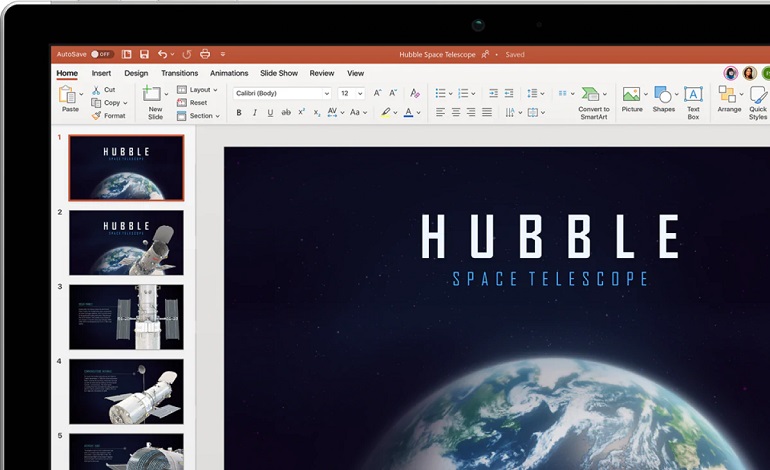Open the Layout dropdown
The image size is (770, 470).
[x=197, y=90]
